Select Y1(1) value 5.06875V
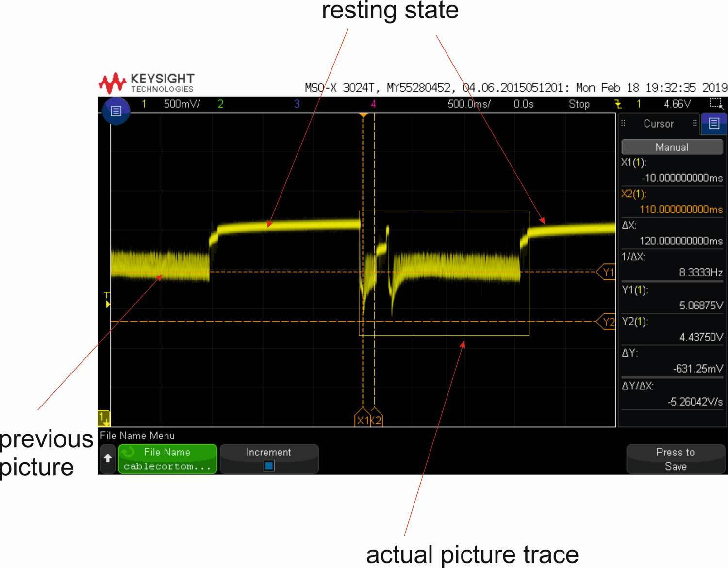The image size is (728, 568). click(x=701, y=306)
